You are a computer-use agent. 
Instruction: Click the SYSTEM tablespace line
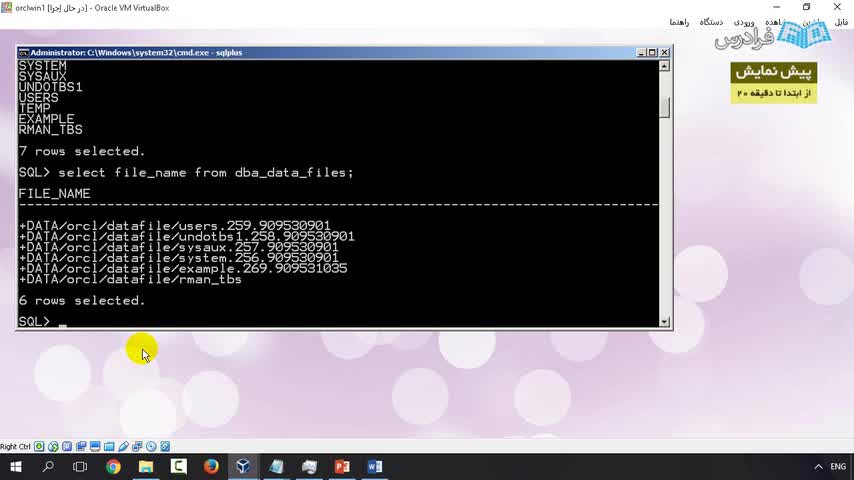pos(42,66)
